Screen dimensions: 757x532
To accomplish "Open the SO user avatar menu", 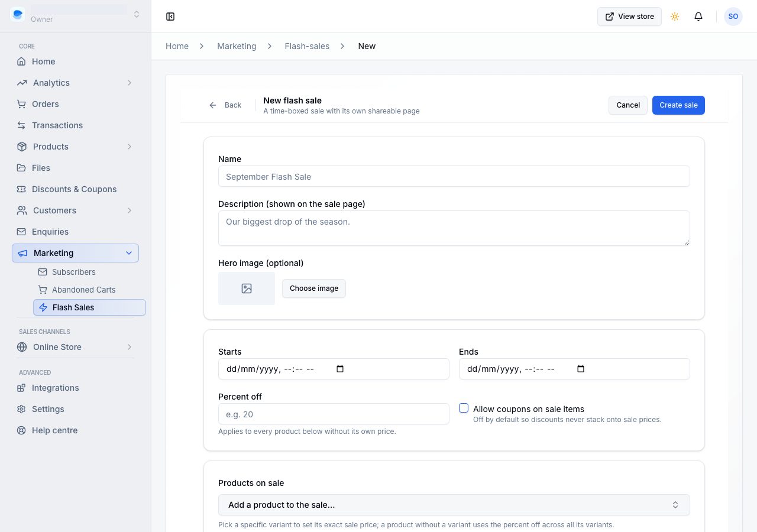I will tap(733, 17).
